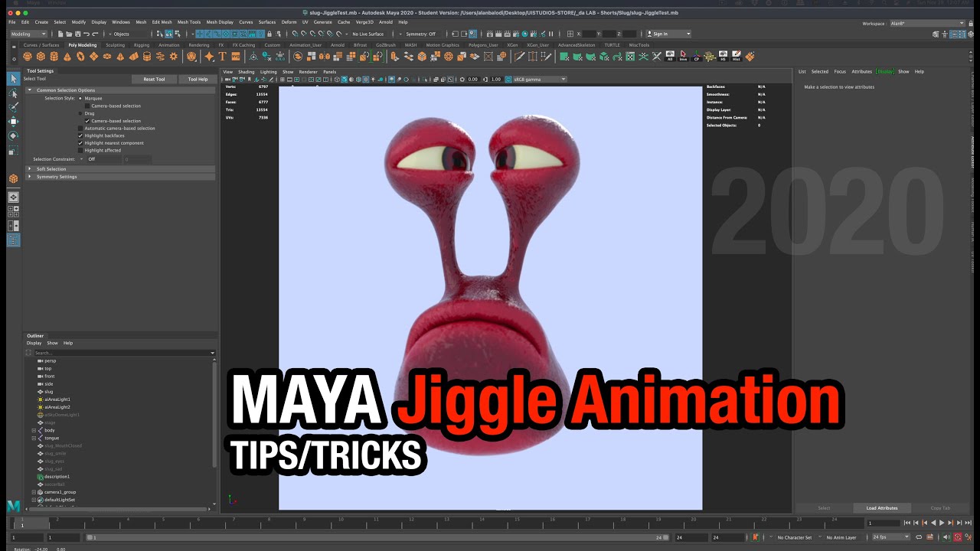The image size is (980, 551).
Task: Click the polygon cylinder shelf icon
Action: [54, 56]
